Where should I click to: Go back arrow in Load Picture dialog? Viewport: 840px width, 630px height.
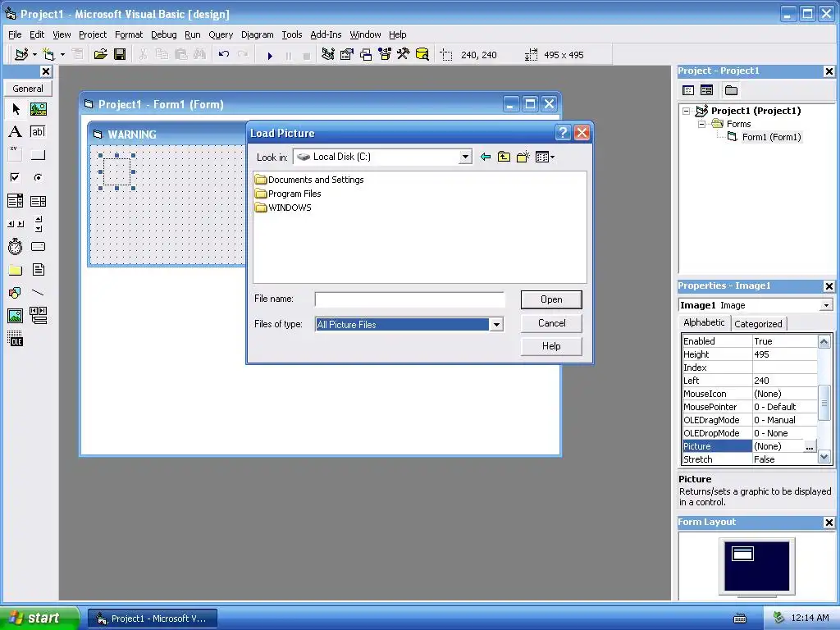(x=486, y=157)
